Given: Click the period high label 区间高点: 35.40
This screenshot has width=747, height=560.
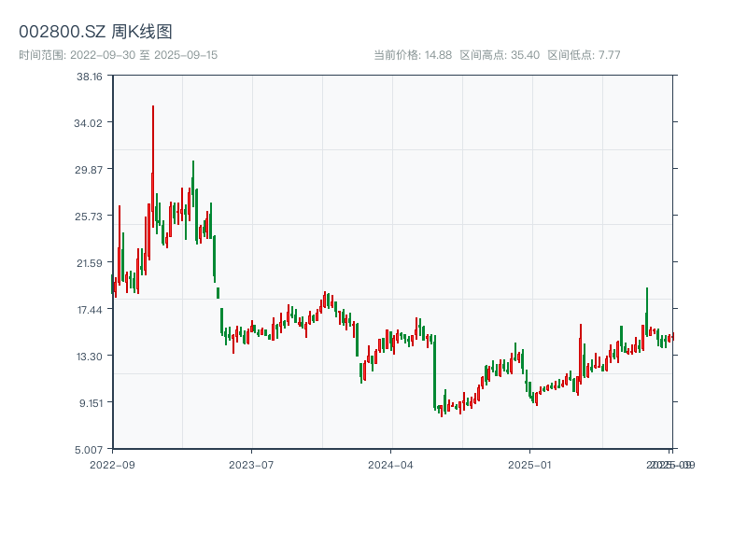Looking at the screenshot, I should tap(500, 55).
